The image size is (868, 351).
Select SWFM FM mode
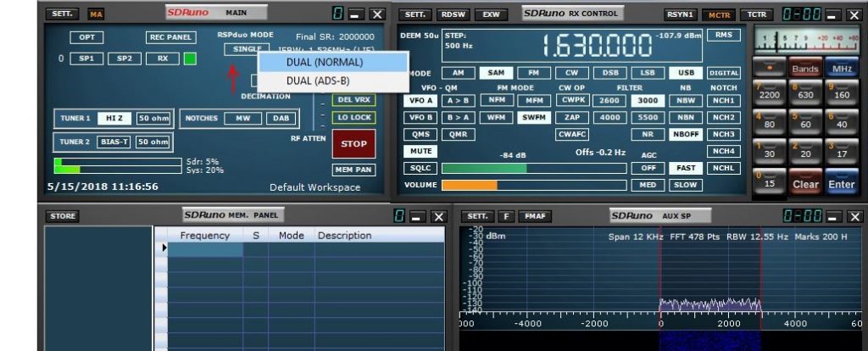(534, 117)
